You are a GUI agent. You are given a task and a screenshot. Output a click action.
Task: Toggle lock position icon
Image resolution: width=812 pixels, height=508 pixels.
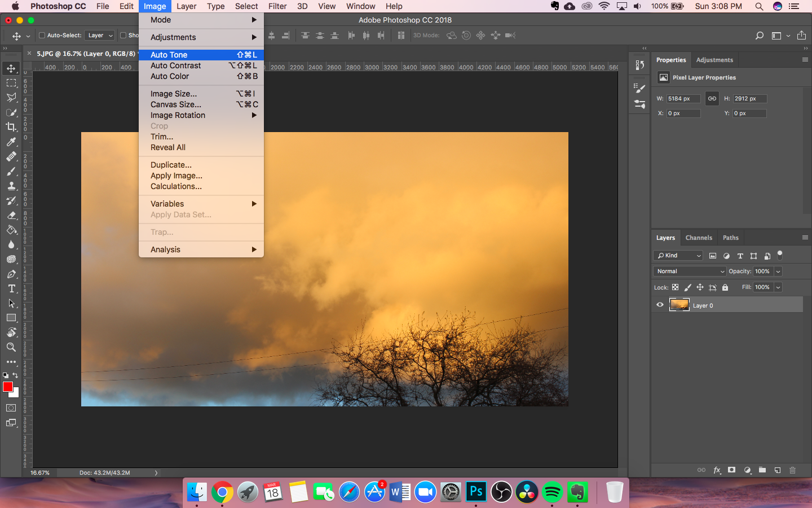tap(700, 287)
